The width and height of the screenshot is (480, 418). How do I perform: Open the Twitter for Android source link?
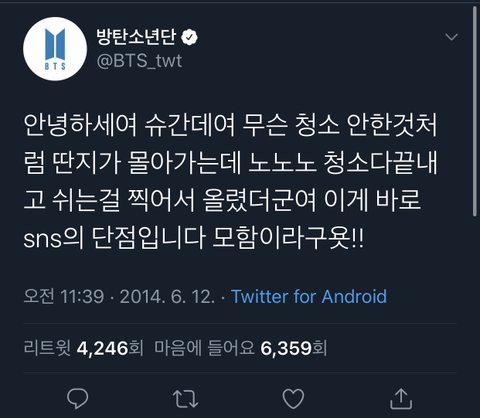click(x=309, y=296)
